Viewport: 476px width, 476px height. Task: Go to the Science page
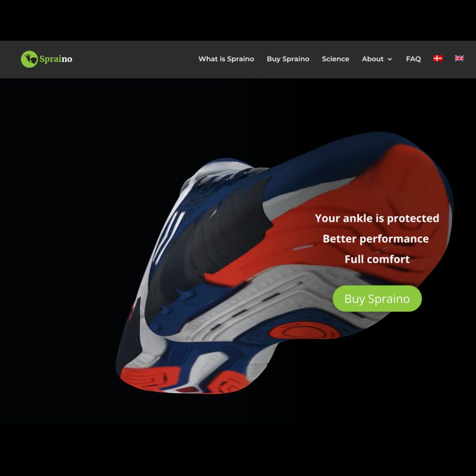[336, 59]
